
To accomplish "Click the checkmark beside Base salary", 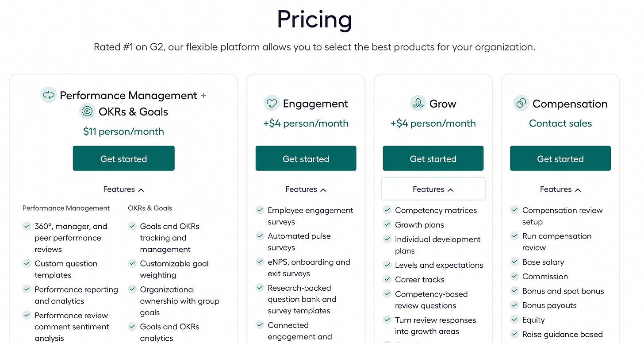I will click(514, 262).
